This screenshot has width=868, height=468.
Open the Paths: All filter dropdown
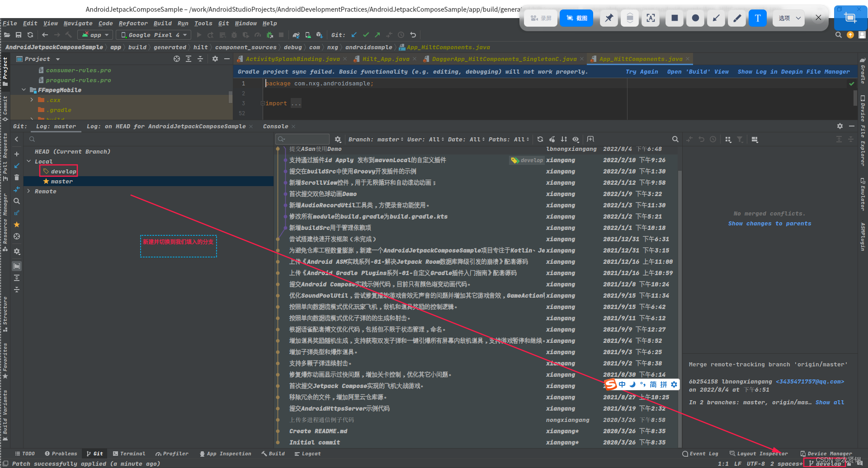pyautogui.click(x=509, y=139)
